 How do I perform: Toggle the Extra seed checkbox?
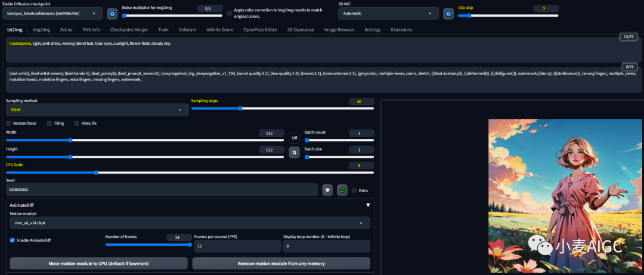(354, 190)
